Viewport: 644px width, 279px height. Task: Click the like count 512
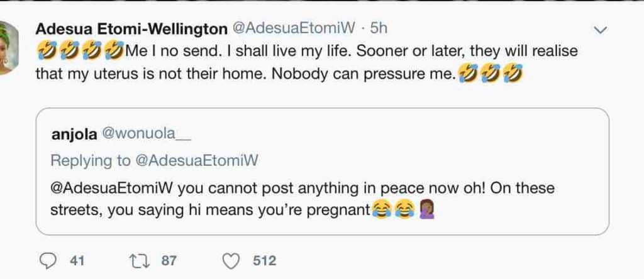click(x=264, y=260)
